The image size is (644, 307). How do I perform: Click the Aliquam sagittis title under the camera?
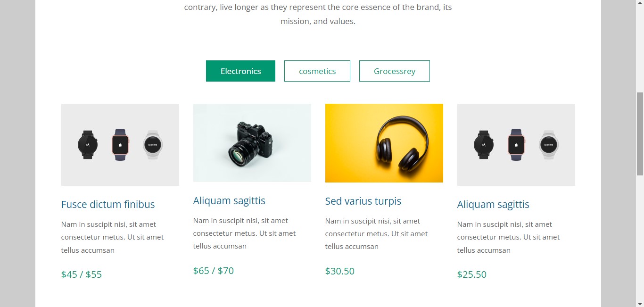[229, 201]
